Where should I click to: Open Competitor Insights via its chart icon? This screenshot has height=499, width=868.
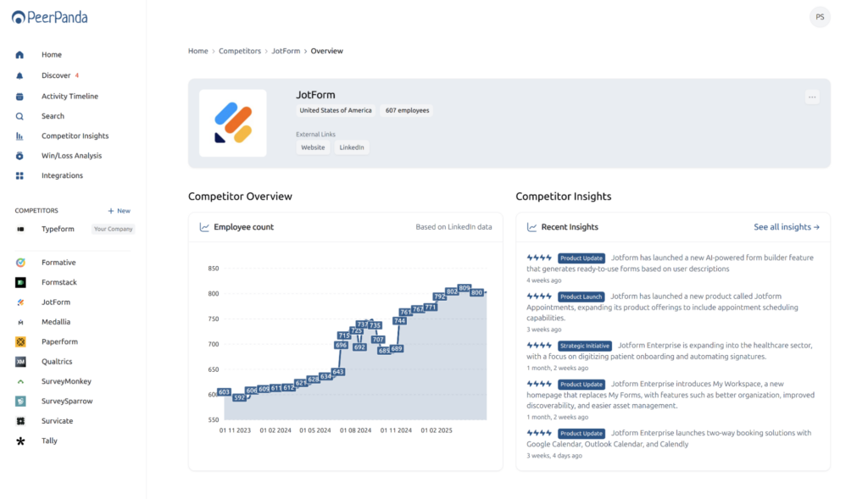pos(19,136)
